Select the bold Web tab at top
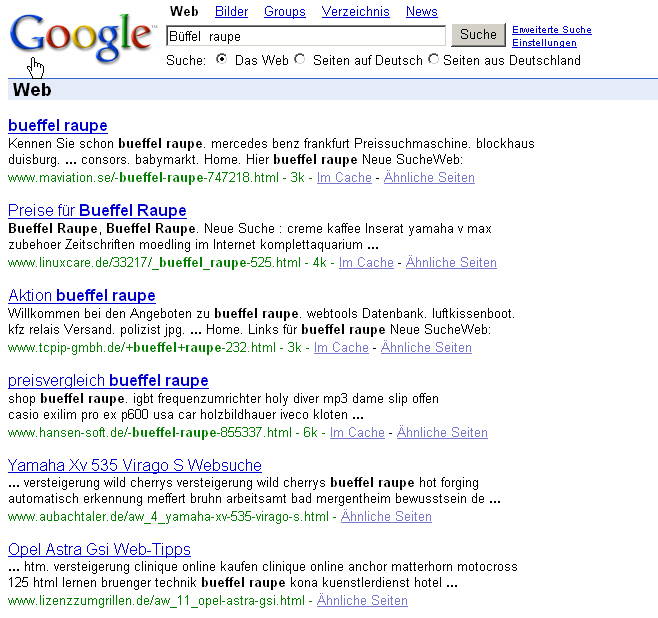This screenshot has width=658, height=618. pos(184,11)
